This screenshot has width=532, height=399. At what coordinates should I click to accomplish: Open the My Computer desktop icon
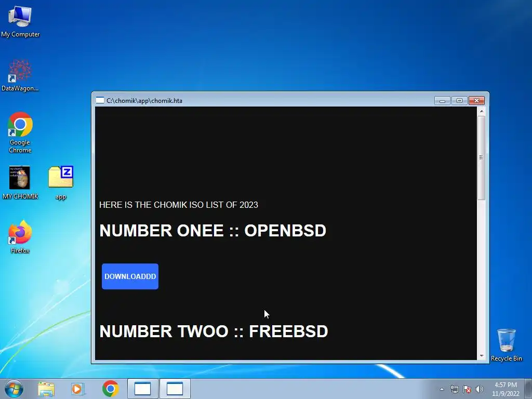point(20,21)
